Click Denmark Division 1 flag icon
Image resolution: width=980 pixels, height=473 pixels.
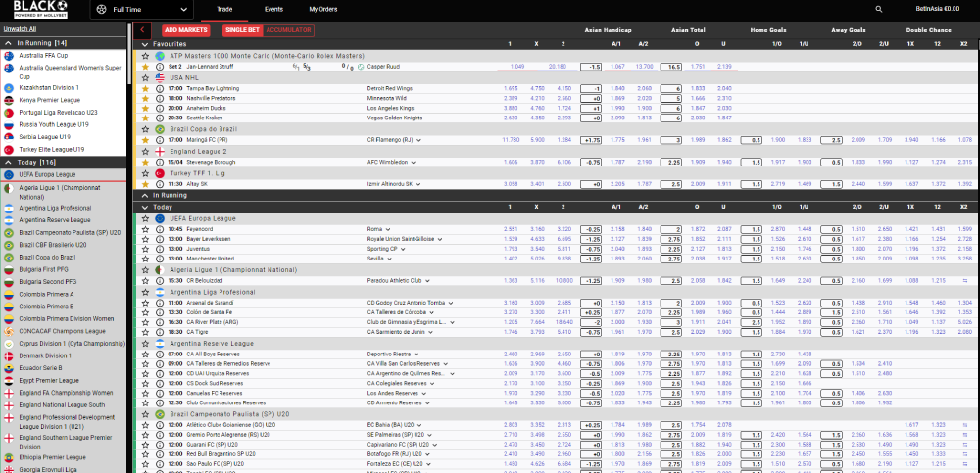click(9, 355)
